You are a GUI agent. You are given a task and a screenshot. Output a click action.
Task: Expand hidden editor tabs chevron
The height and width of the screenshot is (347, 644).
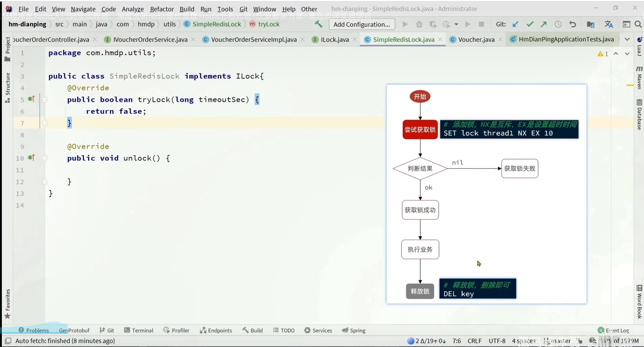pos(627,39)
